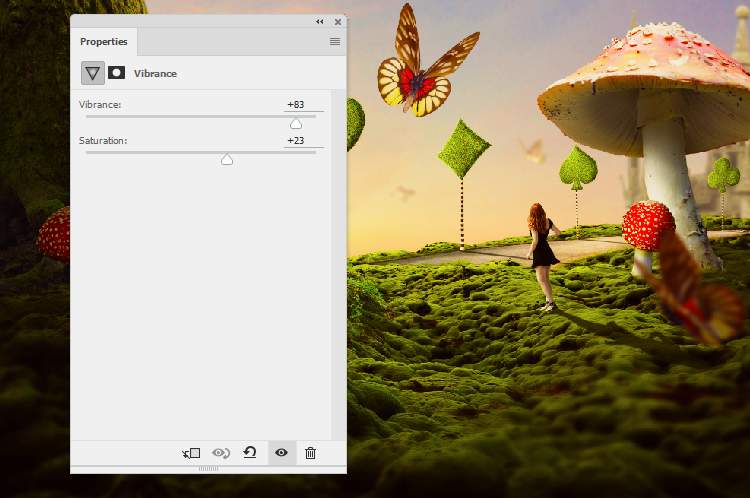The width and height of the screenshot is (750, 498).
Task: Click the Saturation value field showing +23
Action: tap(296, 141)
